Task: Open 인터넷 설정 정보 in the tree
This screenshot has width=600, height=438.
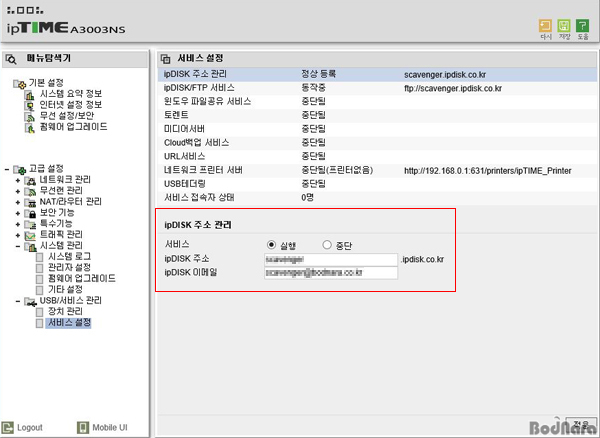Action: (x=70, y=105)
